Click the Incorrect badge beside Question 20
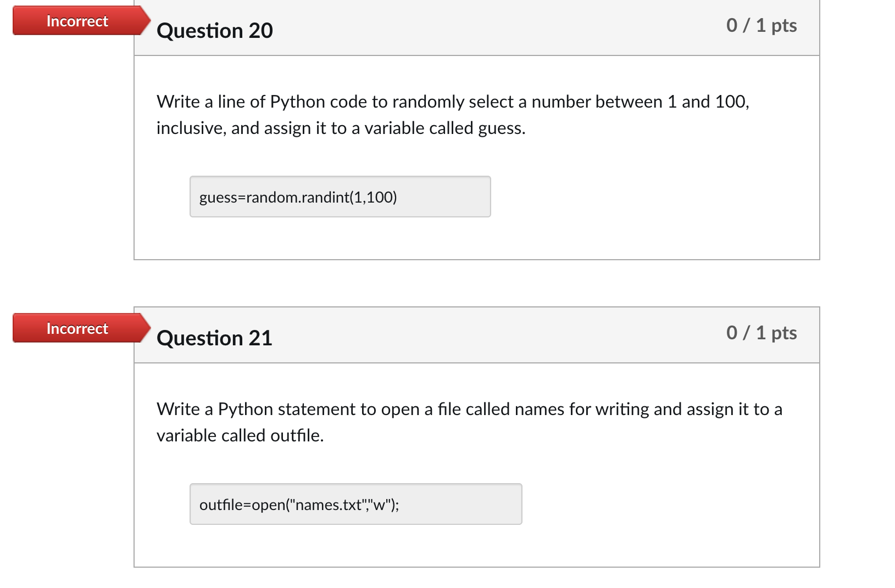 [x=77, y=21]
